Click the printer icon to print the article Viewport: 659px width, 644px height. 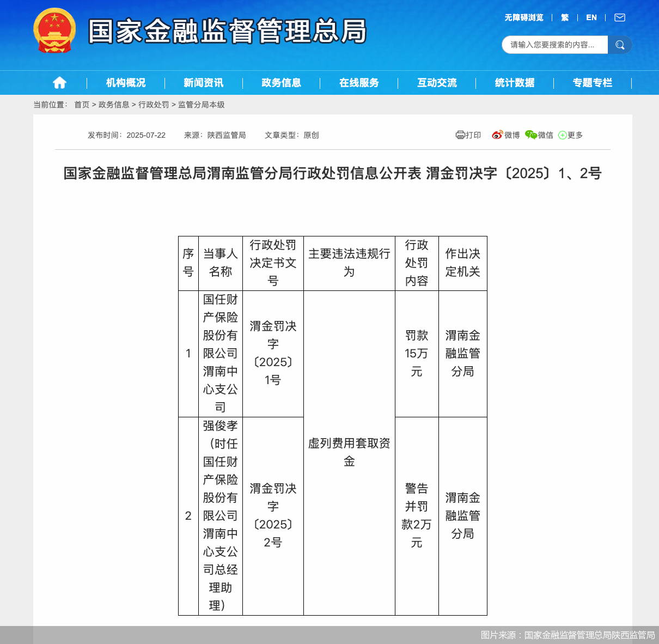coord(460,135)
